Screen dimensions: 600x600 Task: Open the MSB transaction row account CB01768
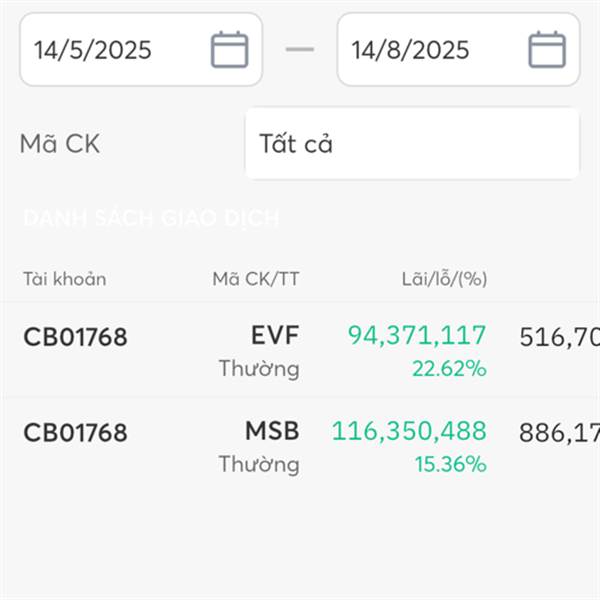point(75,432)
